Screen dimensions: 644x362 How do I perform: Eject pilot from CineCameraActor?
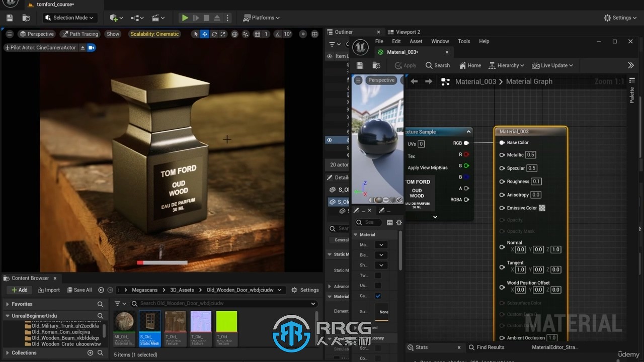coord(83,48)
